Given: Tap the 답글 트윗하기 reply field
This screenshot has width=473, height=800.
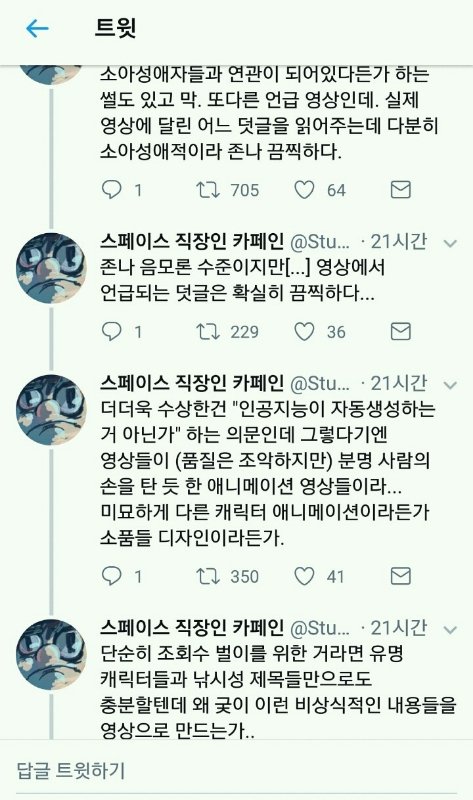Looking at the screenshot, I should (x=236, y=770).
